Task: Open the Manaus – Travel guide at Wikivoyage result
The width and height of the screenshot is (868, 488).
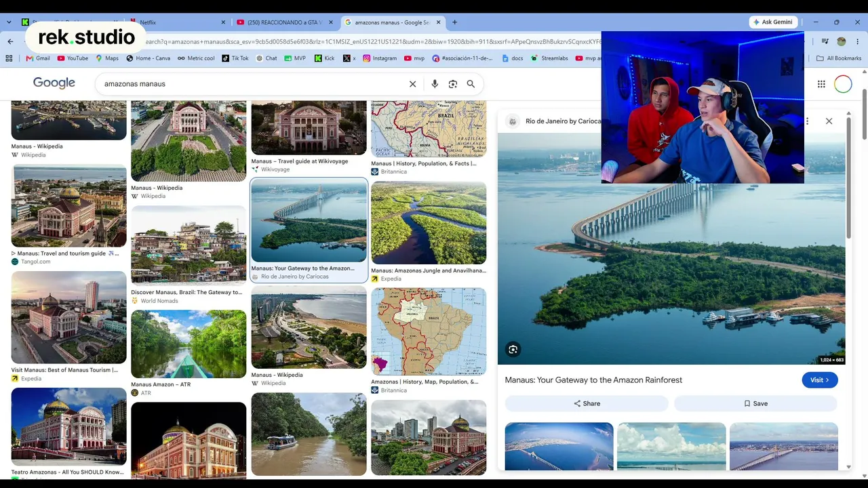Action: click(x=309, y=128)
